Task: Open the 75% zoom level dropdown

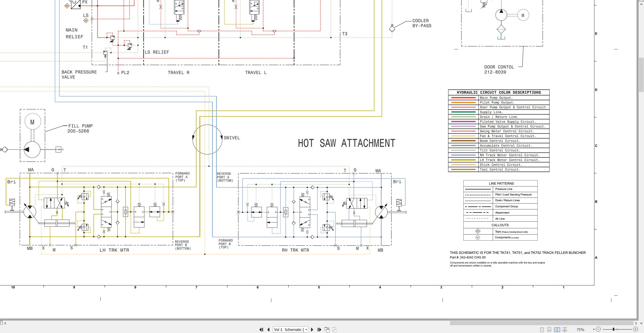Action: pos(594,329)
